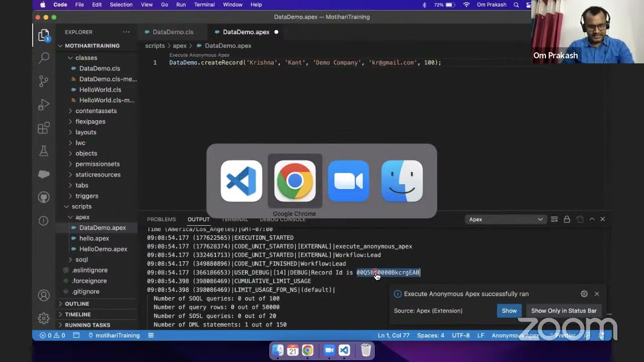This screenshot has width=644, height=362.
Task: Open the Explorer view in activity bar
Action: [x=44, y=36]
